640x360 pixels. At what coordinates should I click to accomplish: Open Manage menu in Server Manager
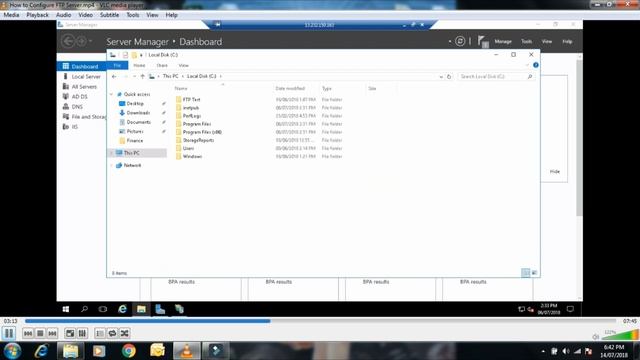click(x=503, y=42)
